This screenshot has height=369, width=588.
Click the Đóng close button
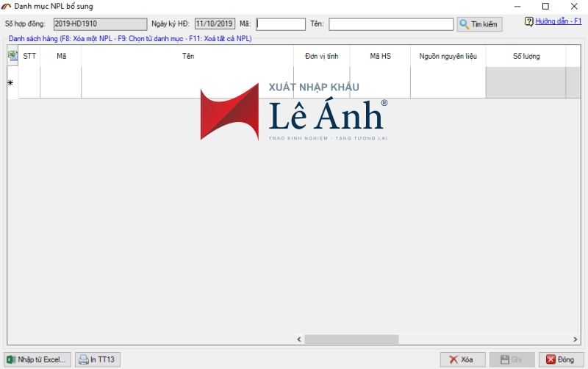561,359
